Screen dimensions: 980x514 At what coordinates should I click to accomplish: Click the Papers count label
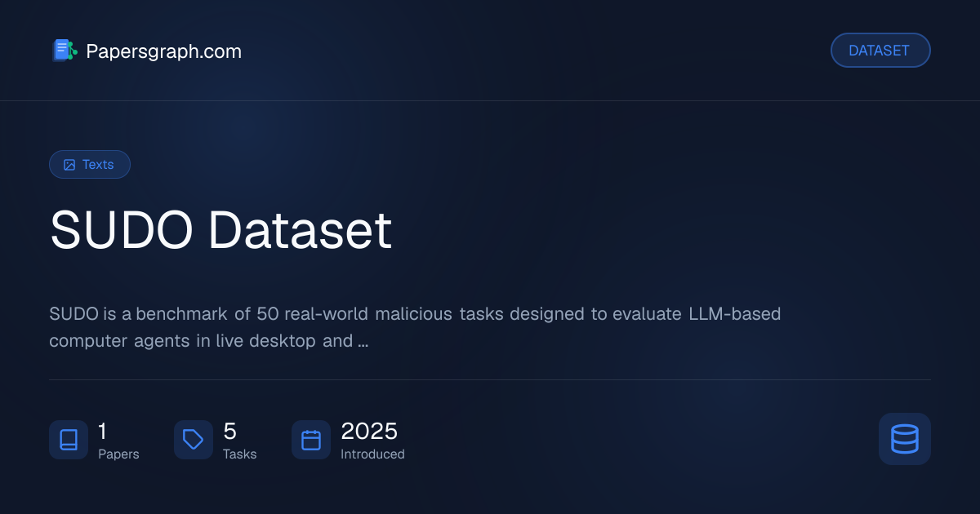[x=118, y=454]
